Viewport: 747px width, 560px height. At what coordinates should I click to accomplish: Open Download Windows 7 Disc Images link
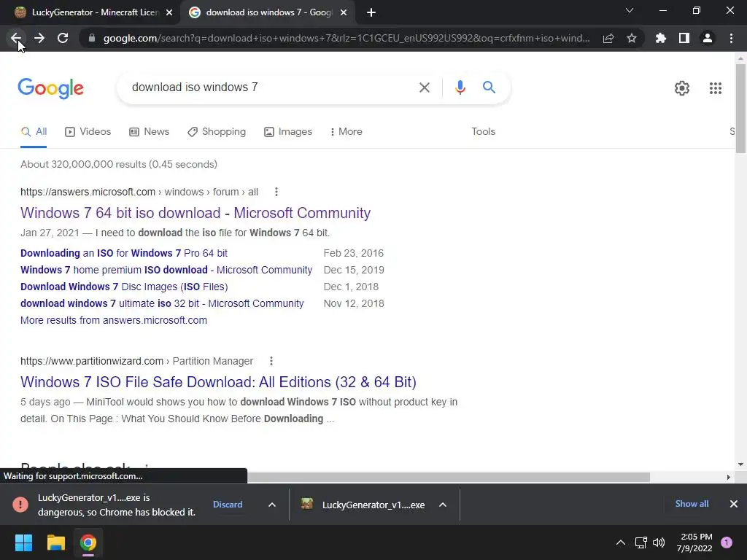click(124, 287)
